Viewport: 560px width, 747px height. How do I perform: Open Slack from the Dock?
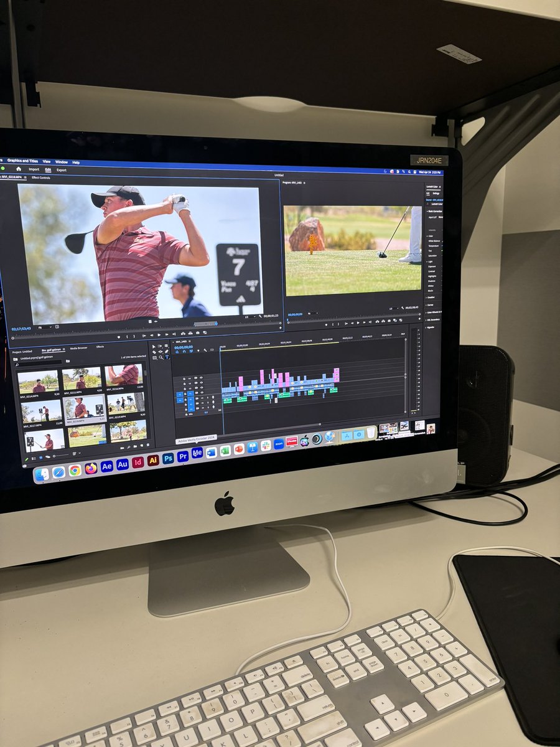[x=266, y=446]
